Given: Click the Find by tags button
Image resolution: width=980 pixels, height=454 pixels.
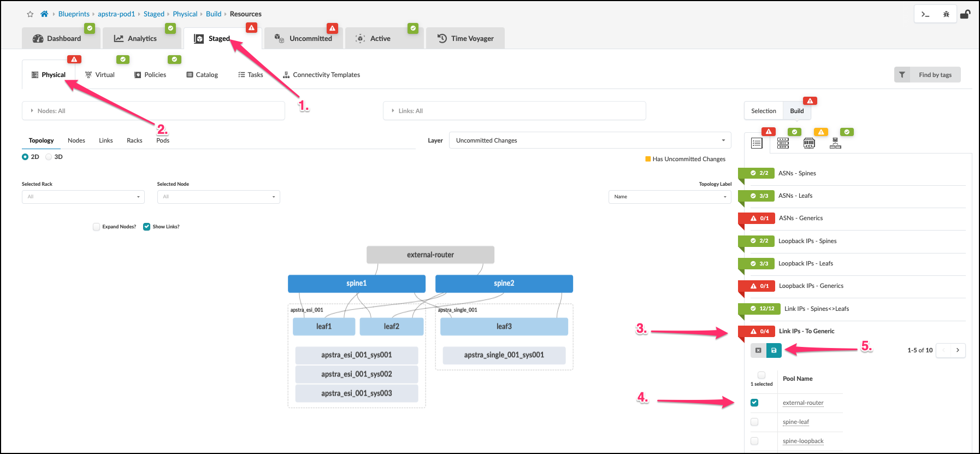Looking at the screenshot, I should click(927, 75).
